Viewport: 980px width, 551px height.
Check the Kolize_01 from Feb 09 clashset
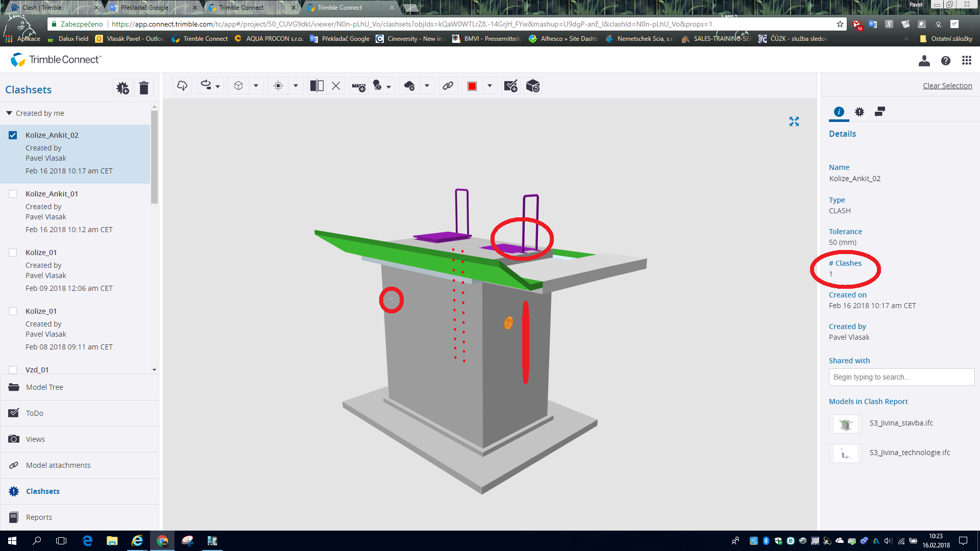pyautogui.click(x=13, y=252)
